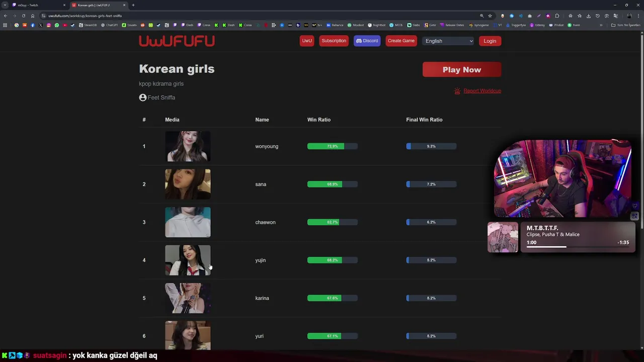The image size is (644, 362).
Task: Open wonyoung's thumbnail image
Action: [x=188, y=146]
